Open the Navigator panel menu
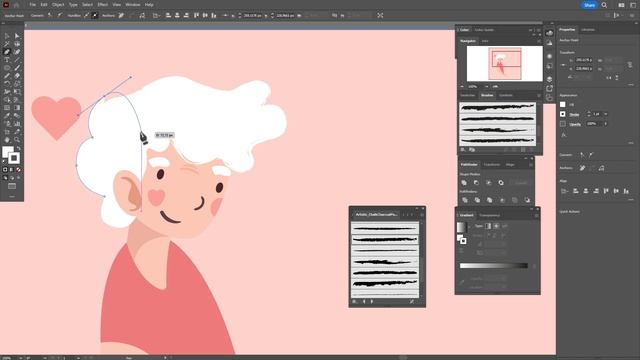The height and width of the screenshot is (360, 640). pos(539,41)
